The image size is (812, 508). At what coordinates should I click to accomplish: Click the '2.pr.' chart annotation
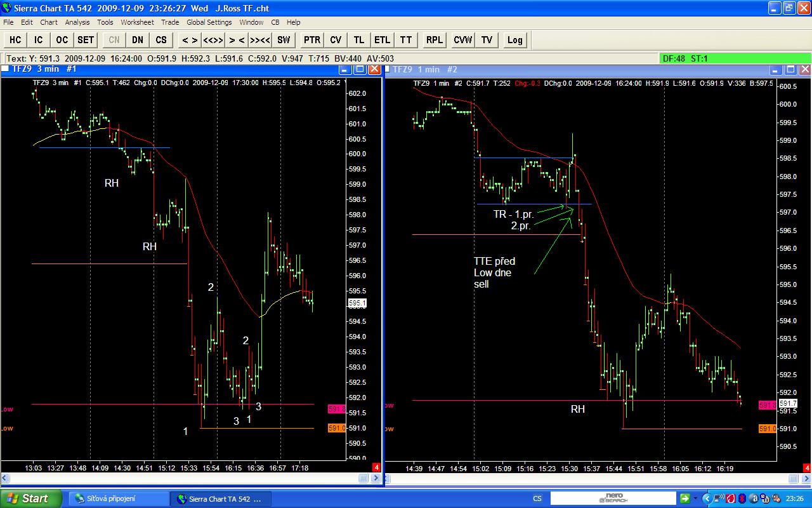click(x=521, y=225)
